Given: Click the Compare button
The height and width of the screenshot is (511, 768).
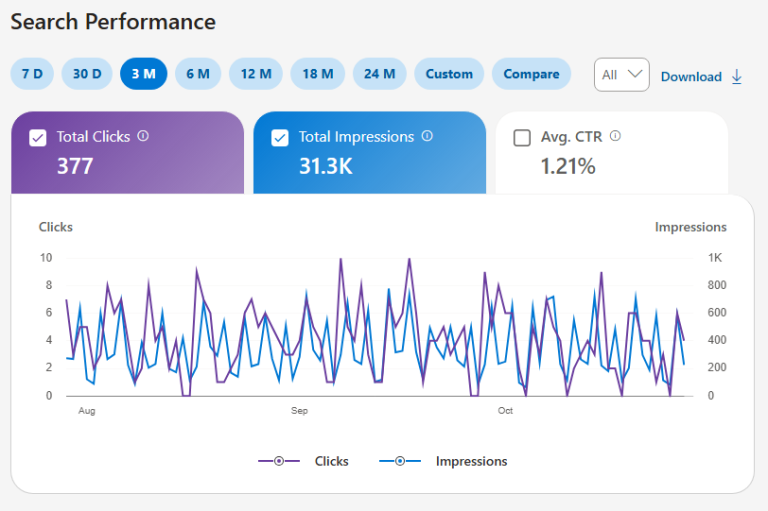Looking at the screenshot, I should pyautogui.click(x=531, y=74).
